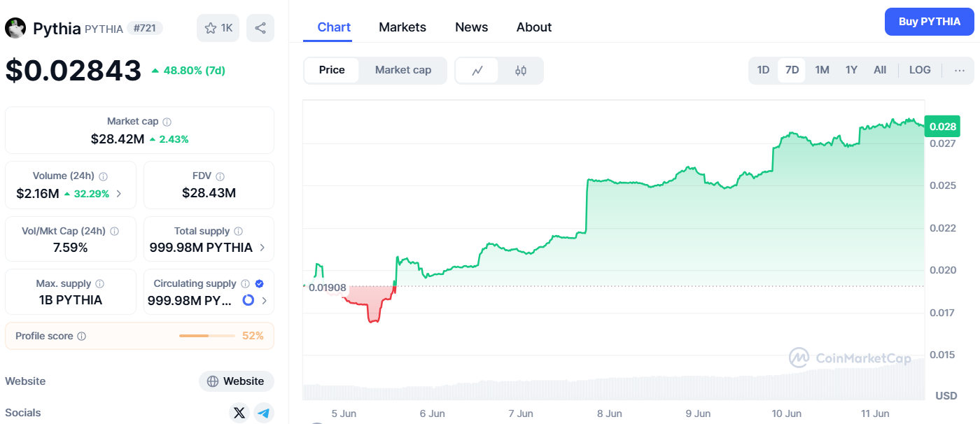980x424 pixels.
Task: Click the verified checkmark badge
Action: click(x=260, y=284)
